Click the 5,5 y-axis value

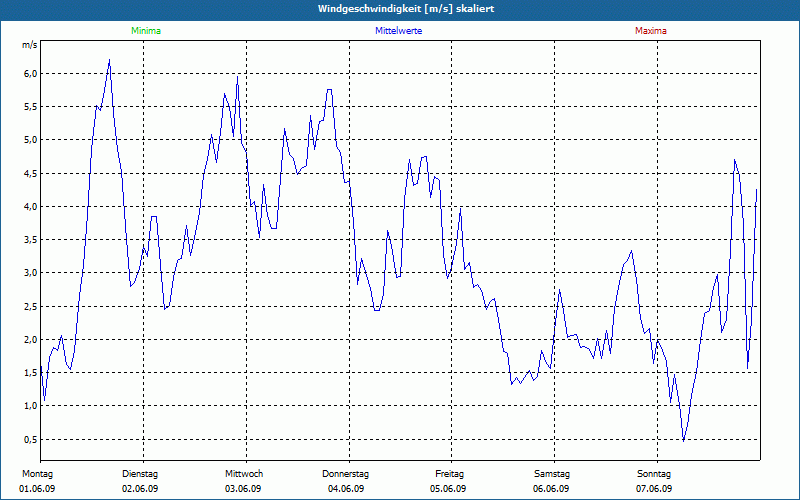click(31, 107)
